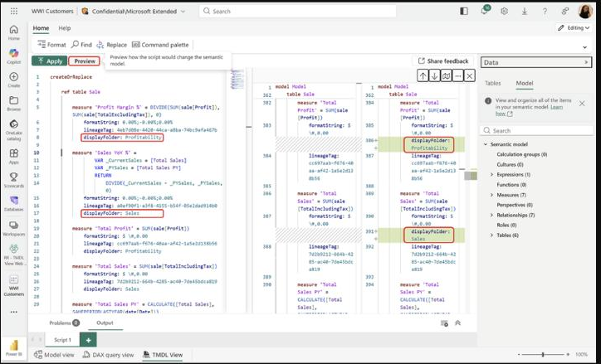The height and width of the screenshot is (364, 601).
Task: Click the download icon in header
Action: coord(525,11)
